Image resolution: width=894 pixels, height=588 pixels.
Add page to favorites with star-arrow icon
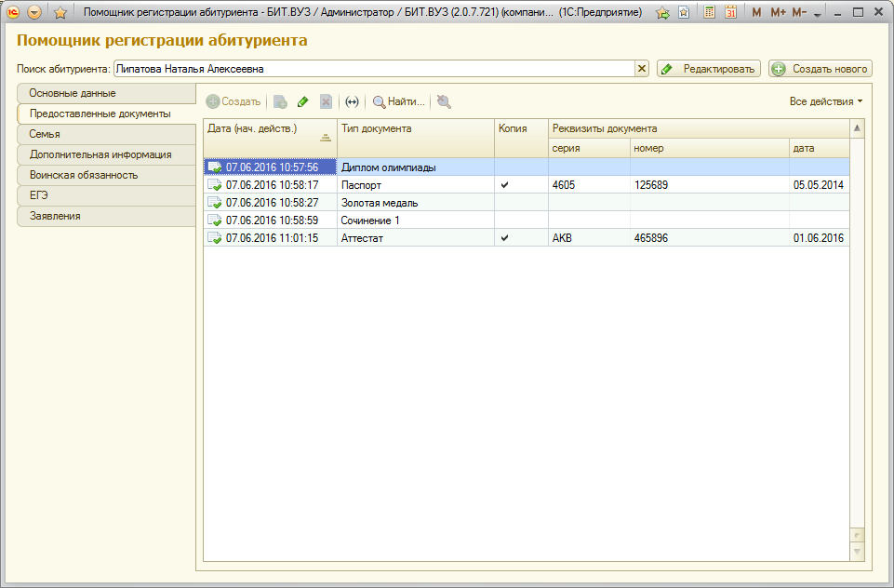click(662, 12)
